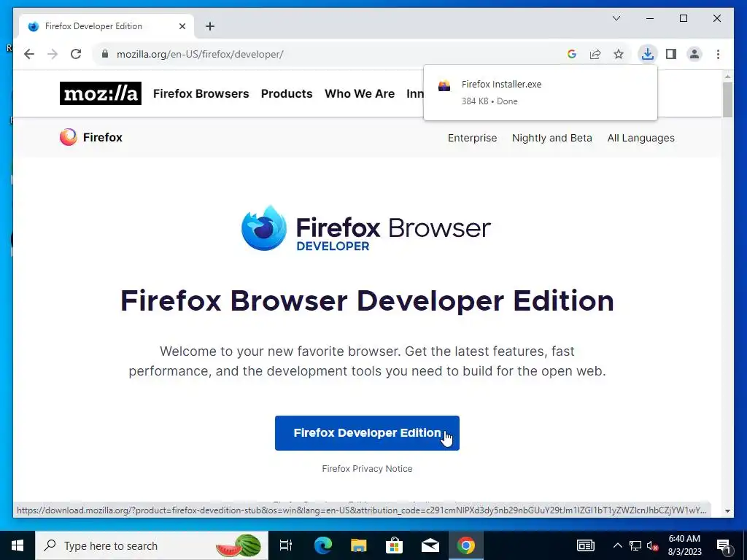Expand the tab search chevron
Viewport: 747px width, 560px height.
click(616, 18)
